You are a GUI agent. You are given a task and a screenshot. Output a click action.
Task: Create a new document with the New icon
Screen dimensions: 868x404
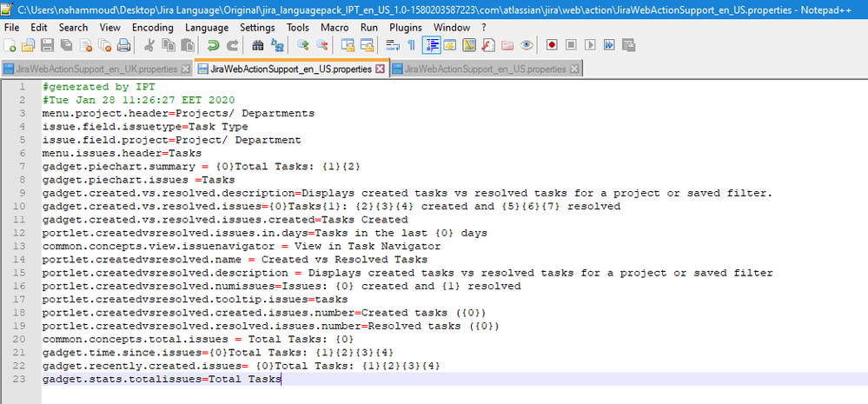tap(10, 45)
